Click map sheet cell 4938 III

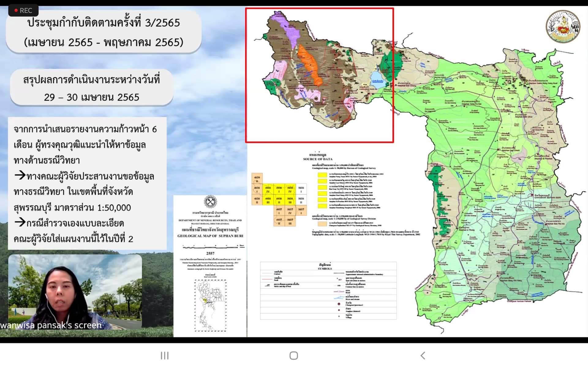(268, 200)
